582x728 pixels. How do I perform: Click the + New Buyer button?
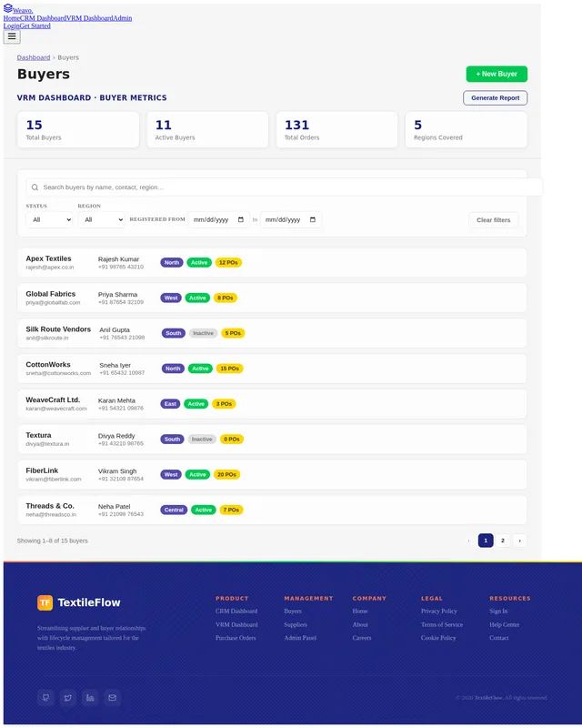click(x=497, y=74)
